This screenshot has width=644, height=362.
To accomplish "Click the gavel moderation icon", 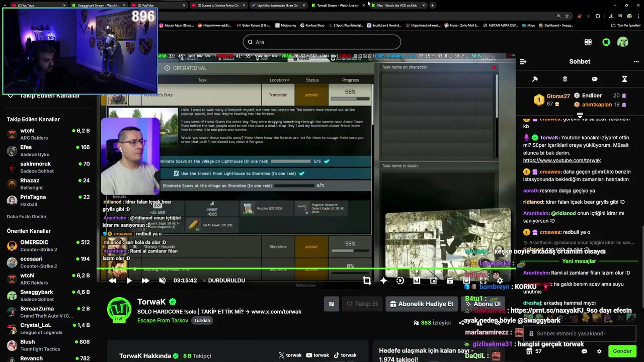I will [x=535, y=79].
